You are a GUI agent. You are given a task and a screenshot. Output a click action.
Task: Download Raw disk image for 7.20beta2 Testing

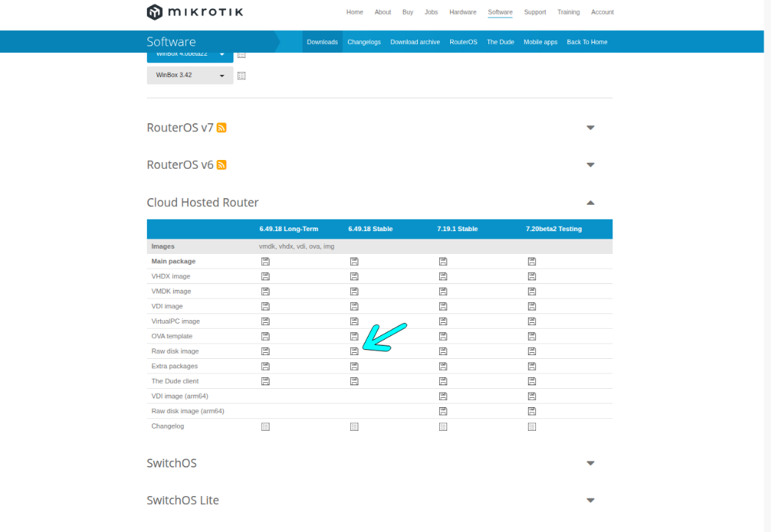[532, 351]
